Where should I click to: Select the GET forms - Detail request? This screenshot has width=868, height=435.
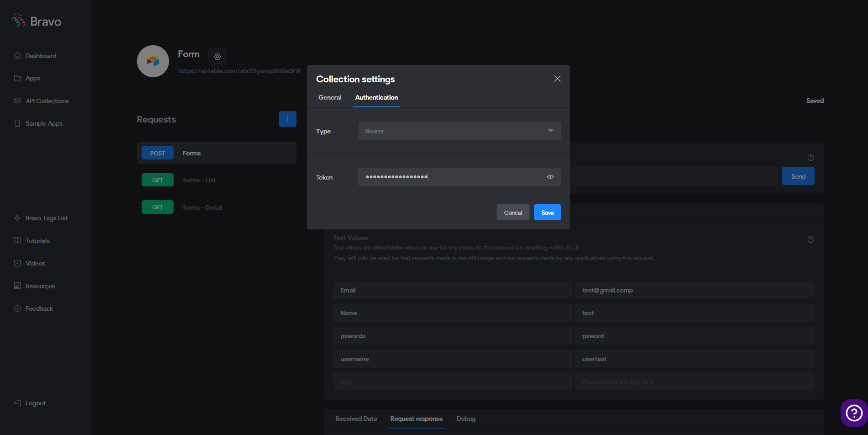217,207
